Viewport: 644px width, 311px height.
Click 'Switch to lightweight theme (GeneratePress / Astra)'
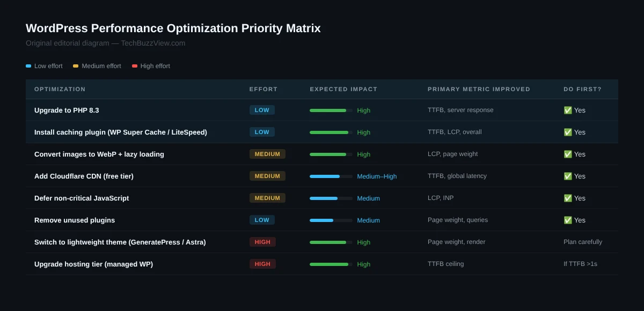[120, 242]
